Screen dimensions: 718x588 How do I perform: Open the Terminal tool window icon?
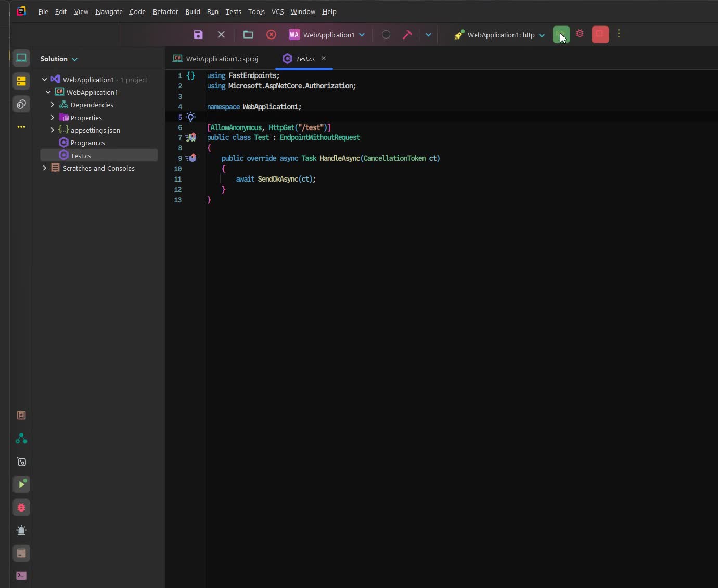[x=21, y=576]
